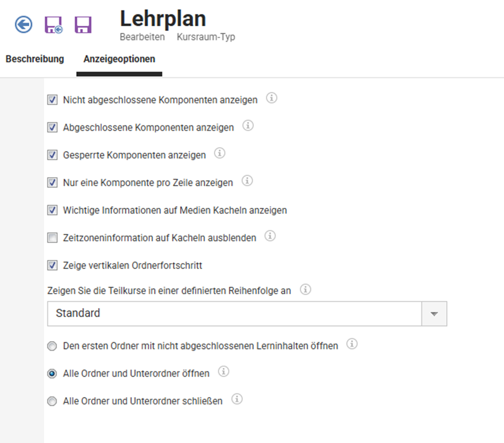
Task: Click info icon next to 'Zeitzoneninformation auf Kacheln ausblenden'
Action: pos(270,235)
